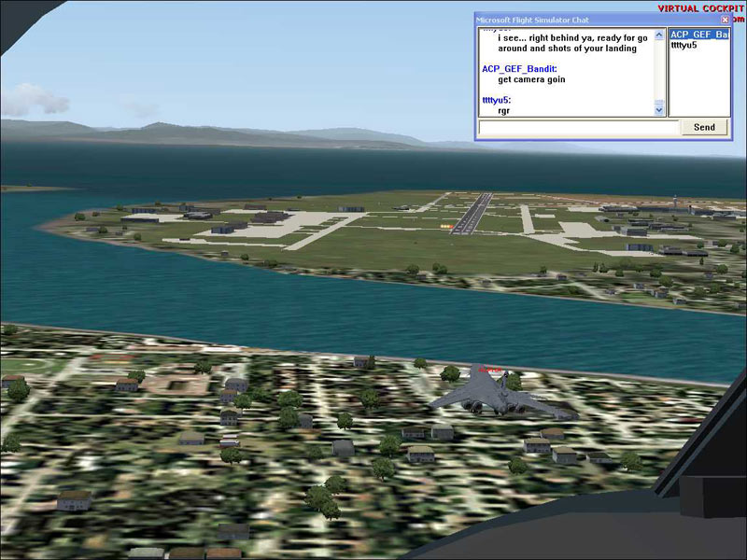Click chat scrollbar up arrow

(659, 35)
